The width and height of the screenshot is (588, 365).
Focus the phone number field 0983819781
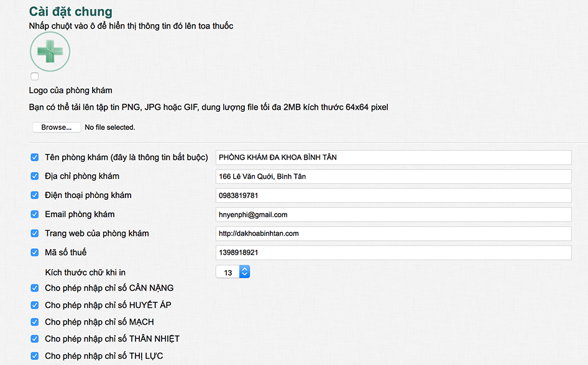coord(393,196)
